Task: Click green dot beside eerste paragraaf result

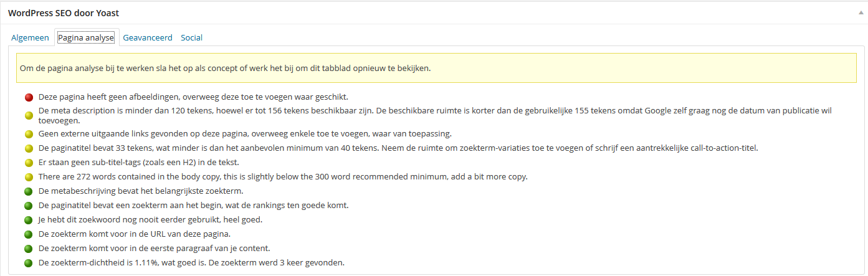Action: click(x=29, y=249)
